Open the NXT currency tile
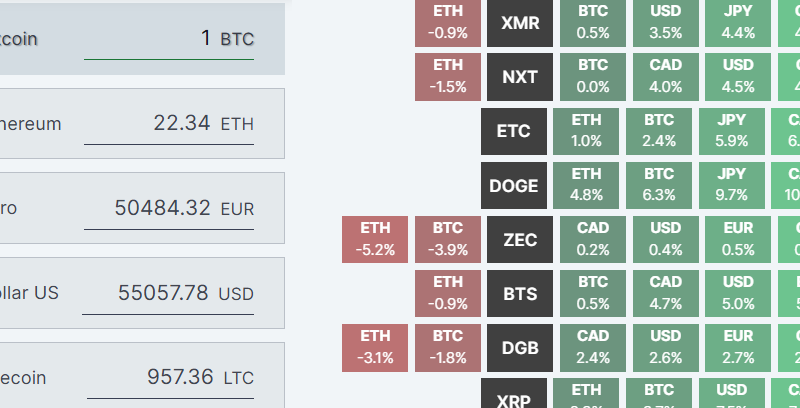Viewport: 800px width, 408px height. pyautogui.click(x=520, y=78)
